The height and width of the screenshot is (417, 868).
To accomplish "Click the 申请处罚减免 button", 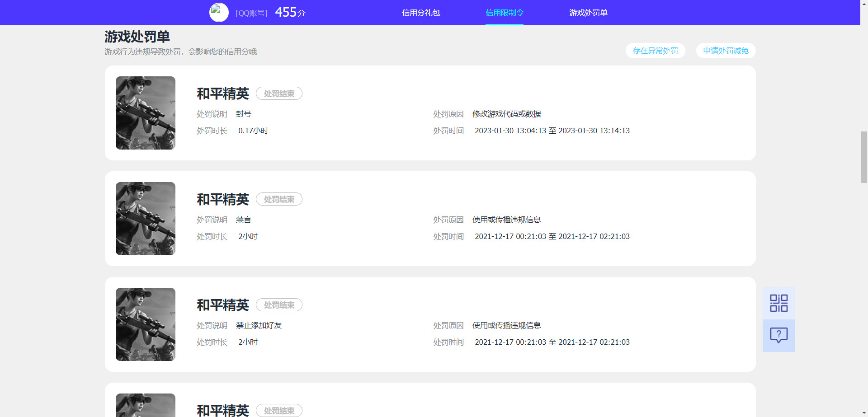I will [x=726, y=51].
